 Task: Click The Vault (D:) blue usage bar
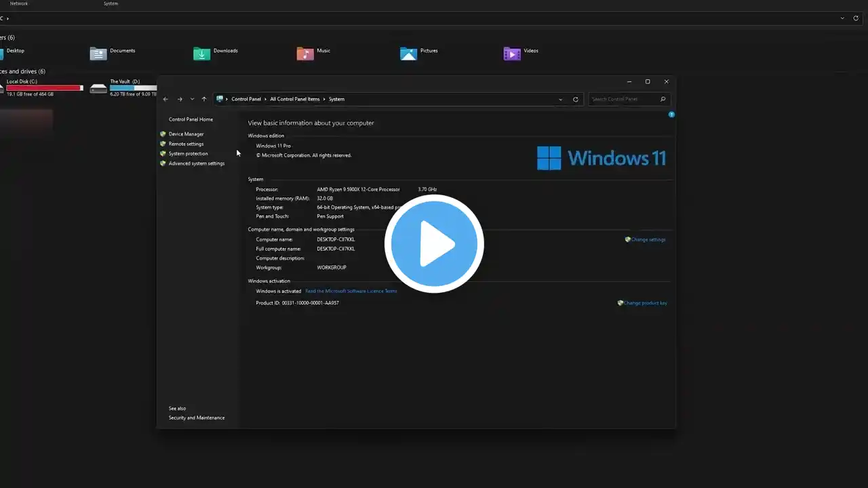click(x=133, y=88)
